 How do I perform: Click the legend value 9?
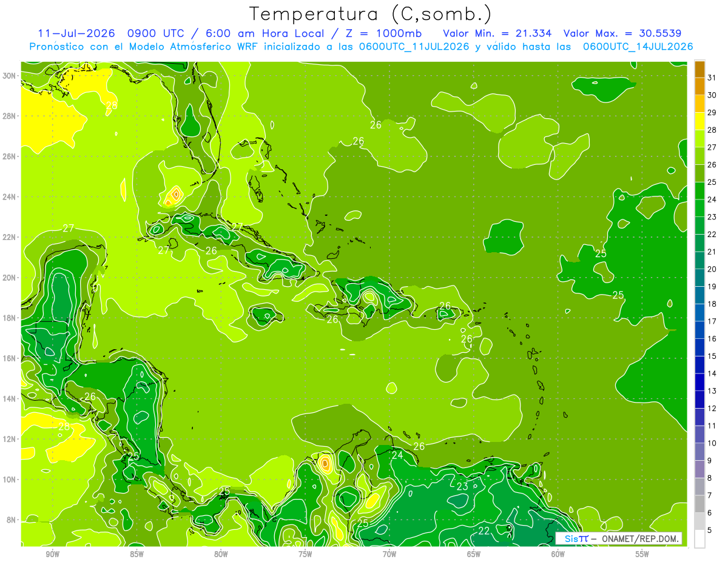click(x=710, y=461)
